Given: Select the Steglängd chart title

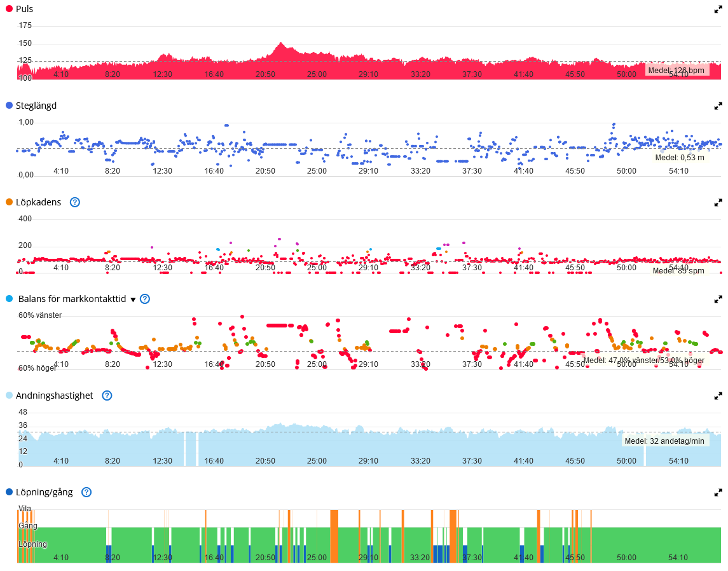Looking at the screenshot, I should pos(36,106).
